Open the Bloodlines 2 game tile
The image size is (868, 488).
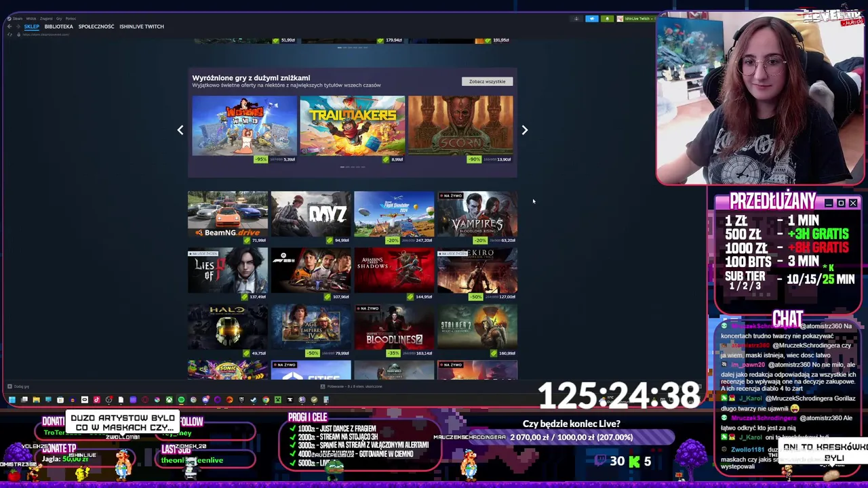tap(394, 331)
